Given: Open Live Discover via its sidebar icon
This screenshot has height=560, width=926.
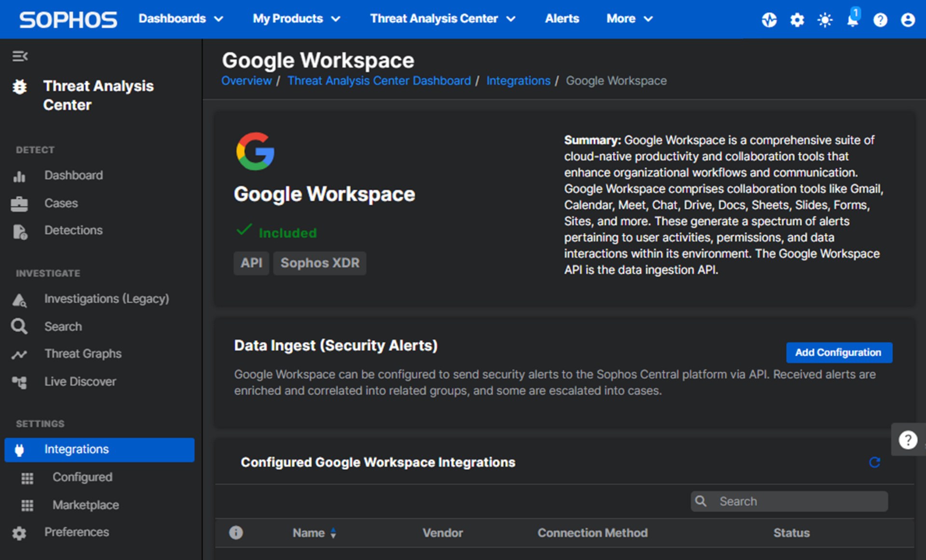Looking at the screenshot, I should pos(19,382).
